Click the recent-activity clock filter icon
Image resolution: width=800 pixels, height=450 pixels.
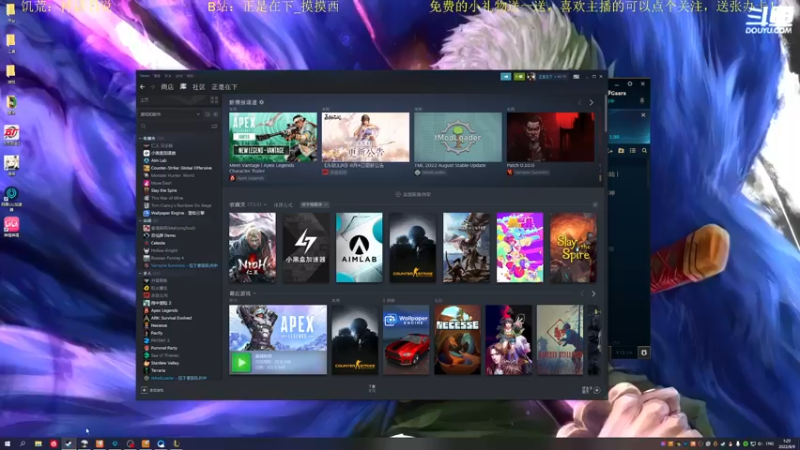(x=208, y=114)
